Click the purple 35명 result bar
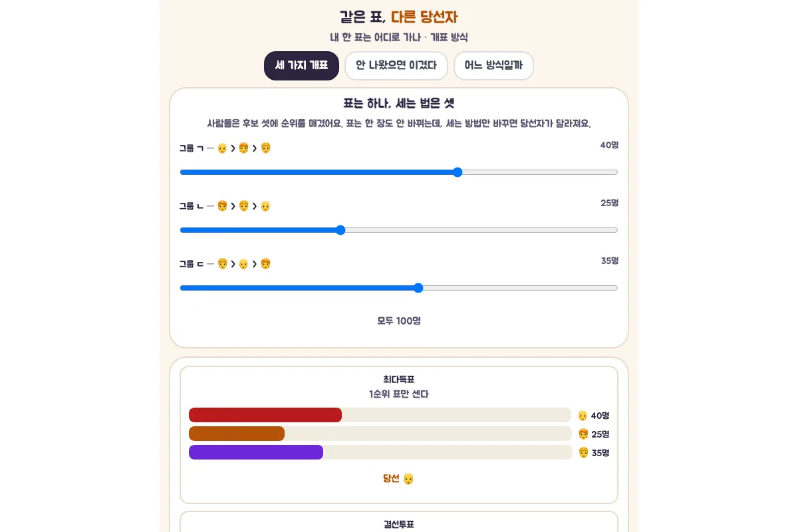Screen dimensions: 798x532 [256, 452]
